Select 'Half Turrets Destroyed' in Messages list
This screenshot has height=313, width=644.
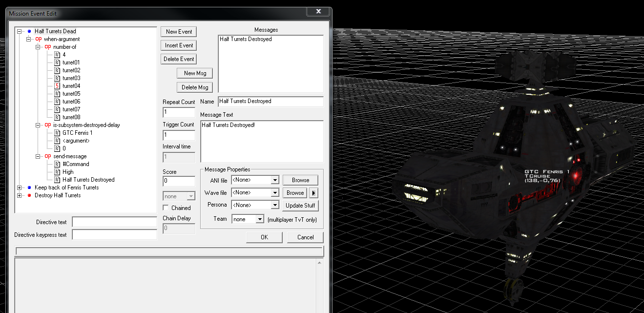coord(246,39)
